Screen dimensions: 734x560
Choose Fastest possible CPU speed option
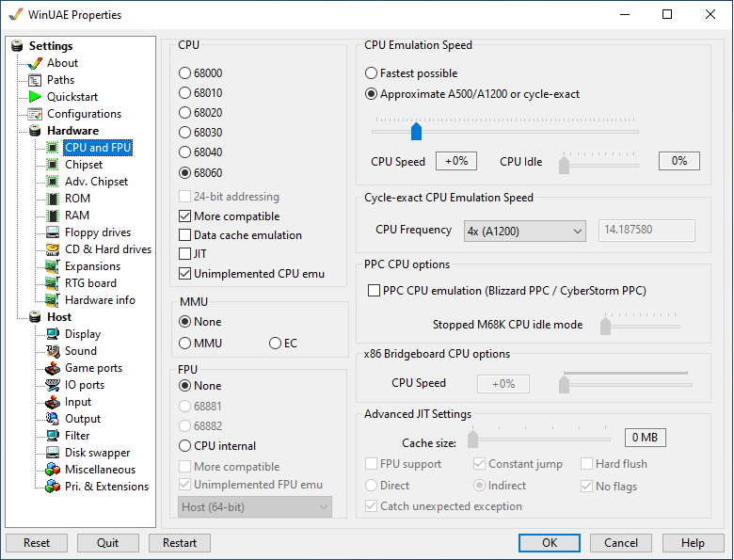click(371, 73)
